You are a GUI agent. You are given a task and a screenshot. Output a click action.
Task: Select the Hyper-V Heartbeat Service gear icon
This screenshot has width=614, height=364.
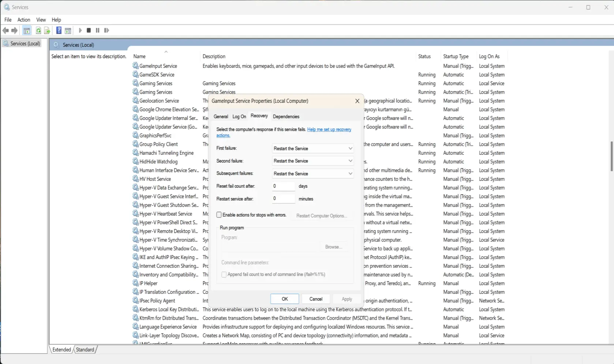coord(135,214)
